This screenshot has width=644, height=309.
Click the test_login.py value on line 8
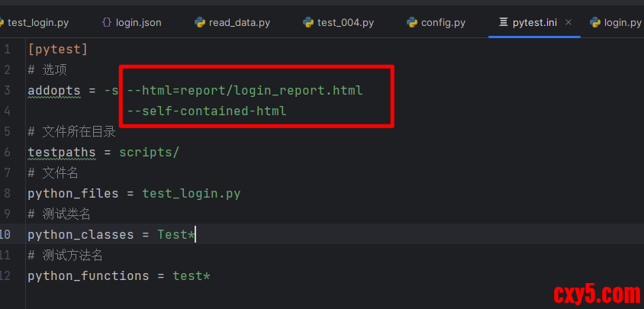(191, 193)
